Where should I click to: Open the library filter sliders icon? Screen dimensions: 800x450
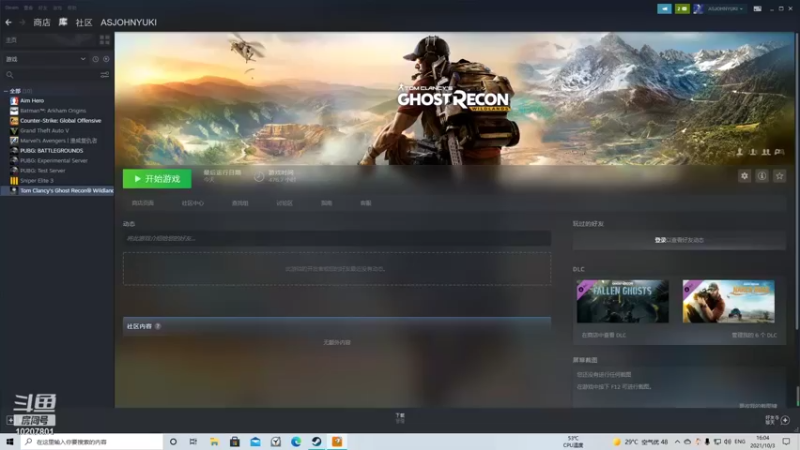(x=105, y=75)
